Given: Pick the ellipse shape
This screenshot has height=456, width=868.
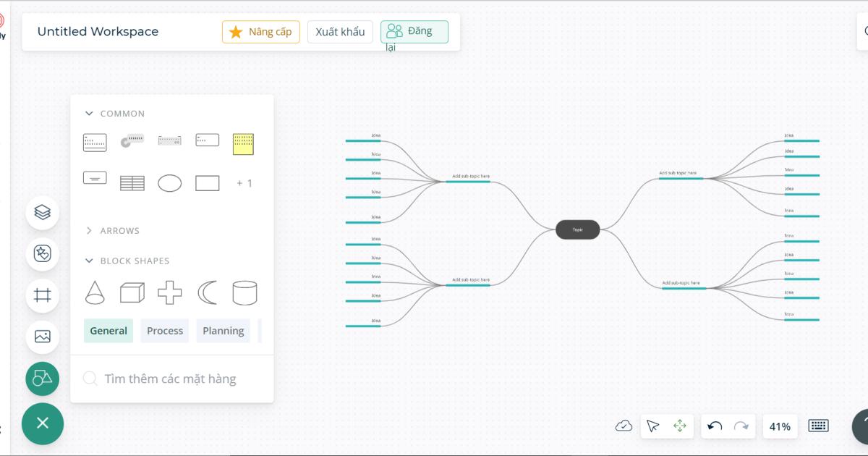Looking at the screenshot, I should [x=170, y=183].
